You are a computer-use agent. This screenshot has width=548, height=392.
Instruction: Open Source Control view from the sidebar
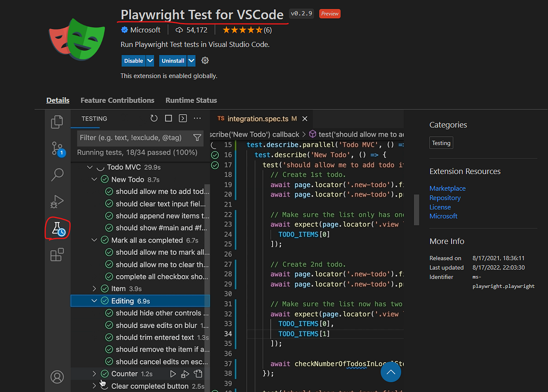(x=57, y=148)
